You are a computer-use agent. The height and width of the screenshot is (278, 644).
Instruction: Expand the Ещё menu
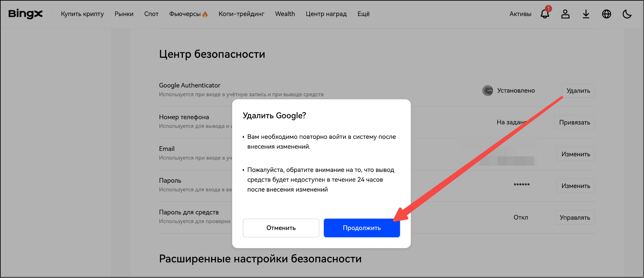pyautogui.click(x=364, y=14)
